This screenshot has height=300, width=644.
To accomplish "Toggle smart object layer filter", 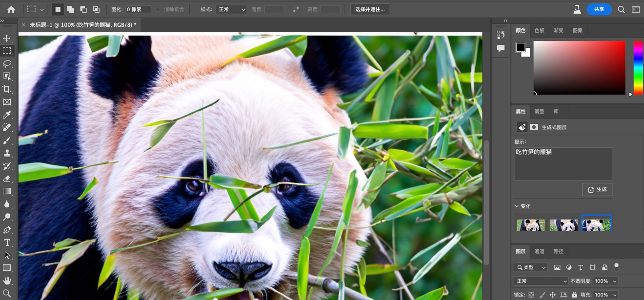I will 604,267.
